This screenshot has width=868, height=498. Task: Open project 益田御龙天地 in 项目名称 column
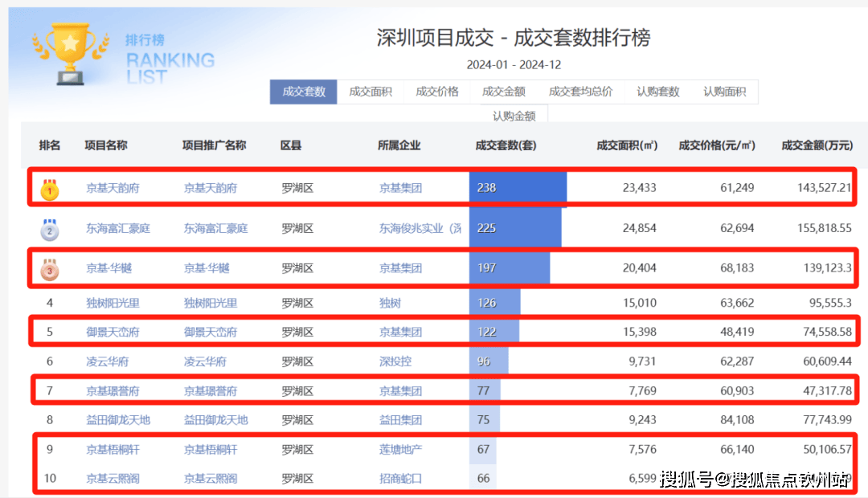[118, 420]
